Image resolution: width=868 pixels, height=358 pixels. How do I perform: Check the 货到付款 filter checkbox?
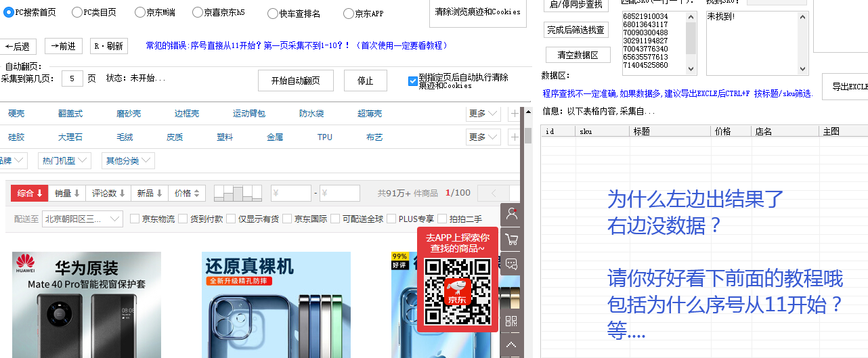(x=183, y=219)
